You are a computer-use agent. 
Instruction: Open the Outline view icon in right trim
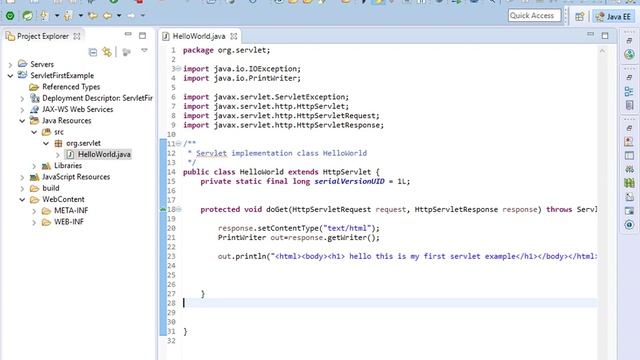click(629, 91)
